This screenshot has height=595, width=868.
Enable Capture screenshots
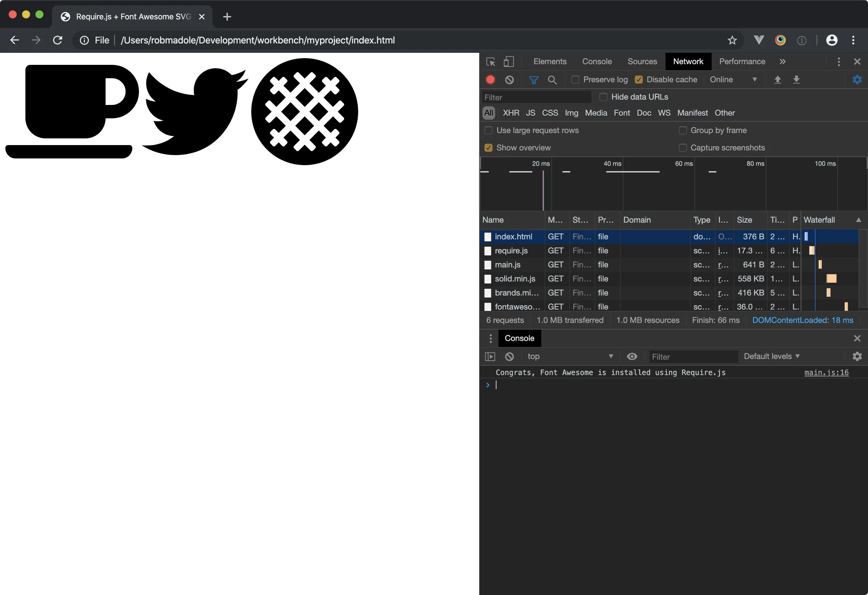[x=683, y=148]
